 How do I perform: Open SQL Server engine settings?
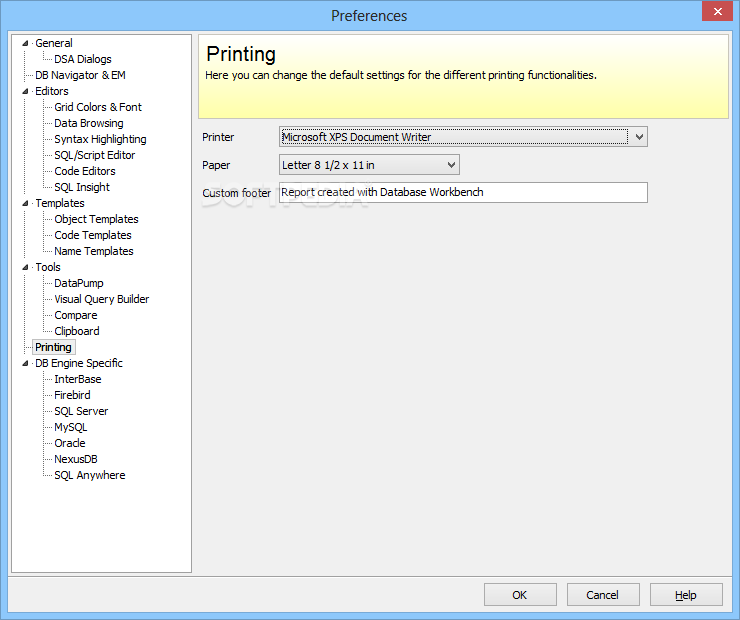[81, 412]
